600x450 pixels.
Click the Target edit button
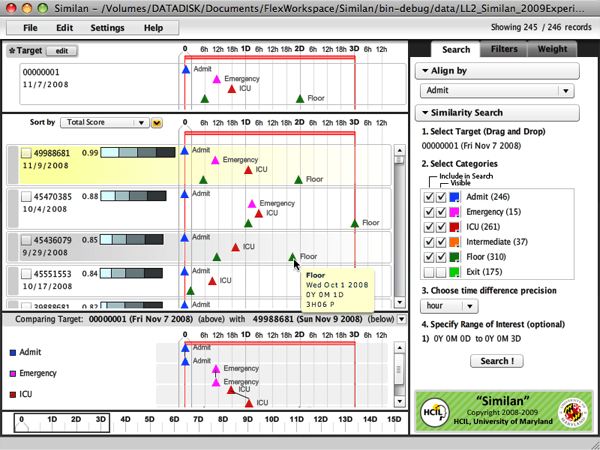pos(61,50)
